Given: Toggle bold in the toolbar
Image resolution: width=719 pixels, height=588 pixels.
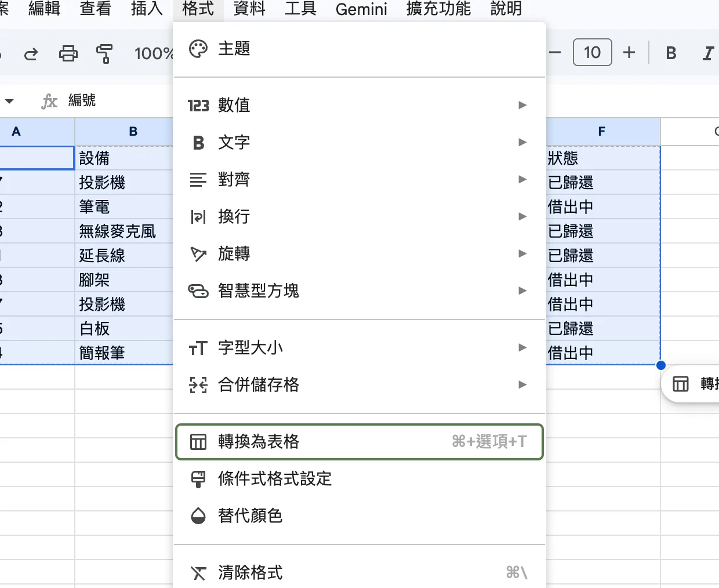Looking at the screenshot, I should 671,53.
